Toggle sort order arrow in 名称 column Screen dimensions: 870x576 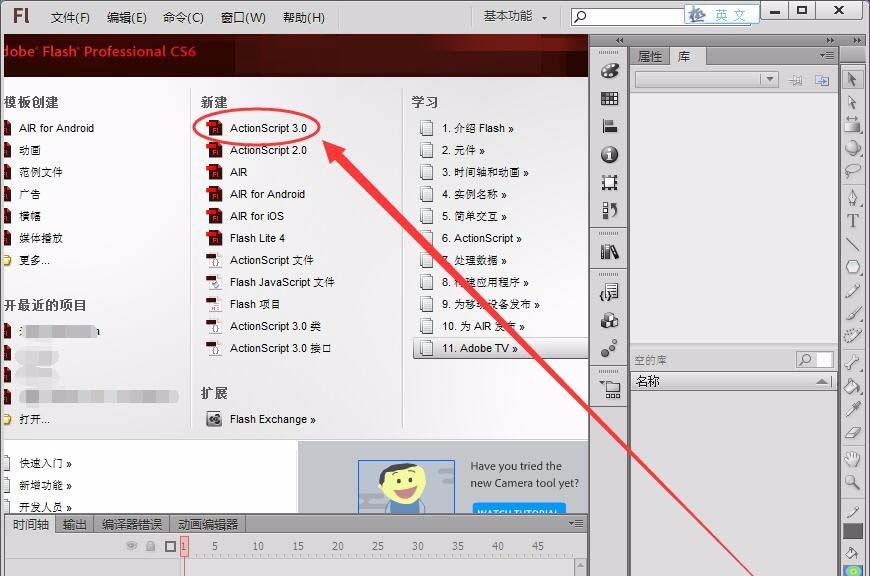(822, 381)
